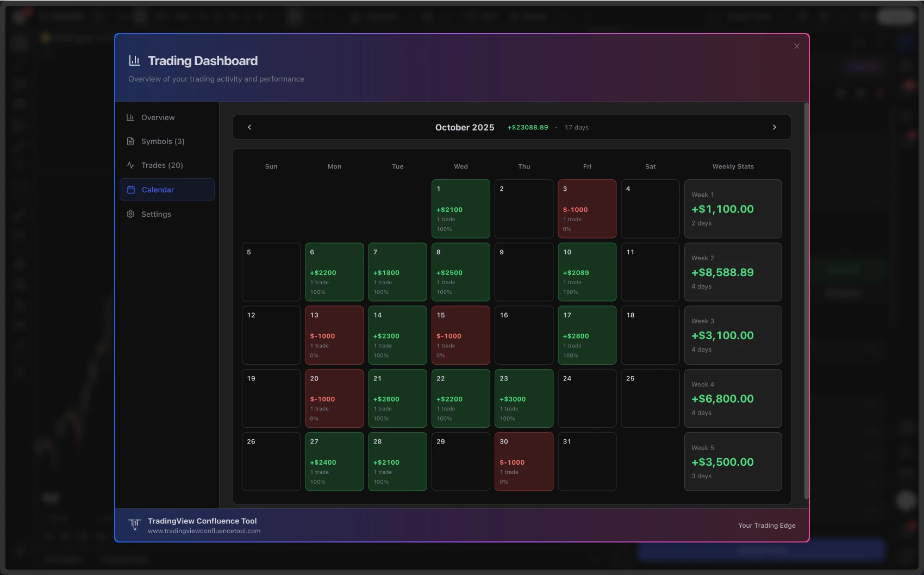Open the Trades (20) section
This screenshot has height=575, width=924.
[x=161, y=165]
